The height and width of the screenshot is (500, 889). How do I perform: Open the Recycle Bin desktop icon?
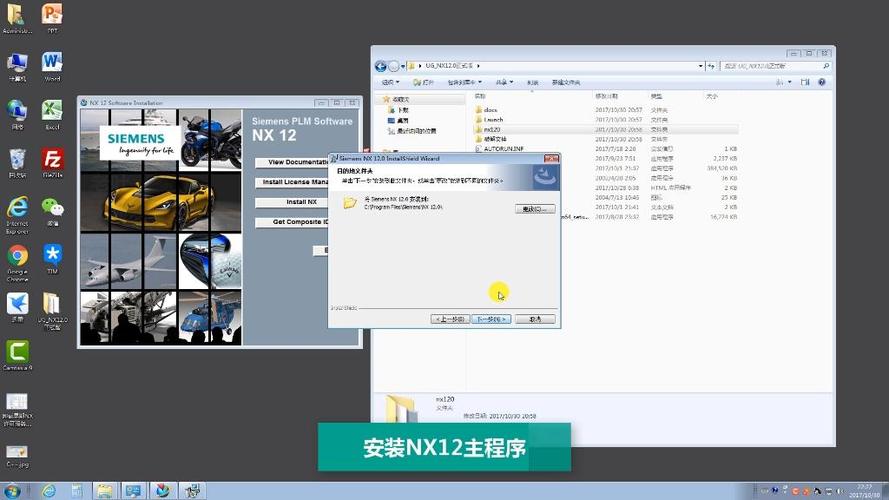18,163
